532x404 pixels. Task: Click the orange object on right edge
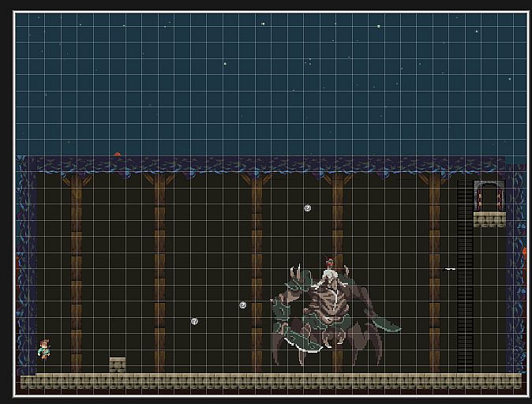click(524, 252)
